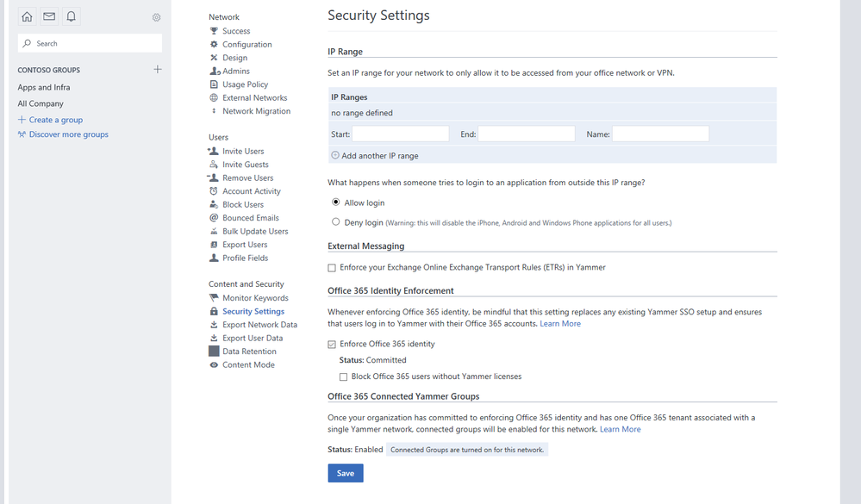Enable Exchange Transport Rules enforcement checkbox

coord(332,268)
